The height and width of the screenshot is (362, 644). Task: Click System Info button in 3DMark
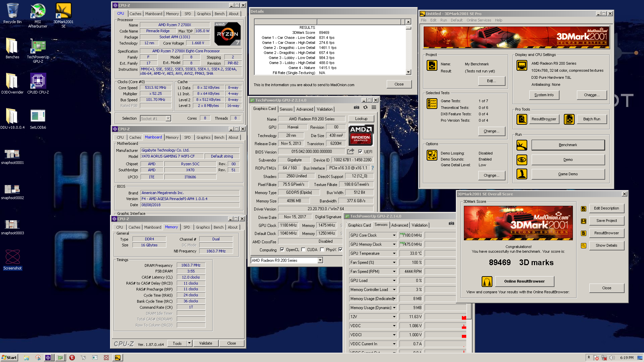[544, 95]
